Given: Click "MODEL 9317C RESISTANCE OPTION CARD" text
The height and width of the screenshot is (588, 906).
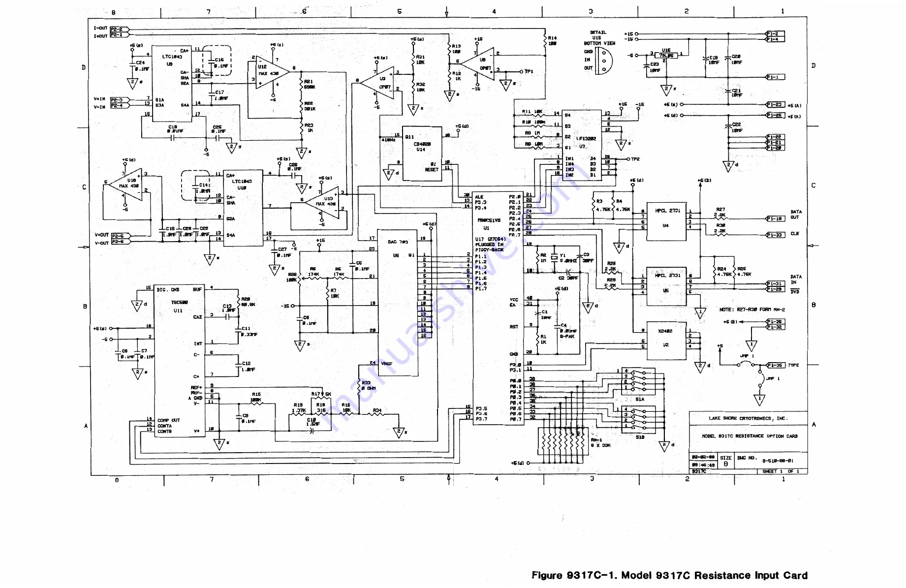Looking at the screenshot, I should (750, 436).
